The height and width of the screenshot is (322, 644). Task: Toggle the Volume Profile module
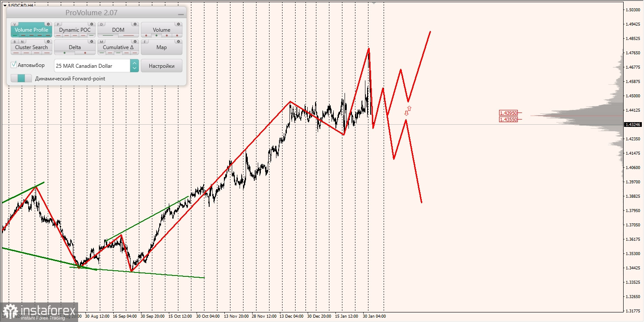point(31,30)
